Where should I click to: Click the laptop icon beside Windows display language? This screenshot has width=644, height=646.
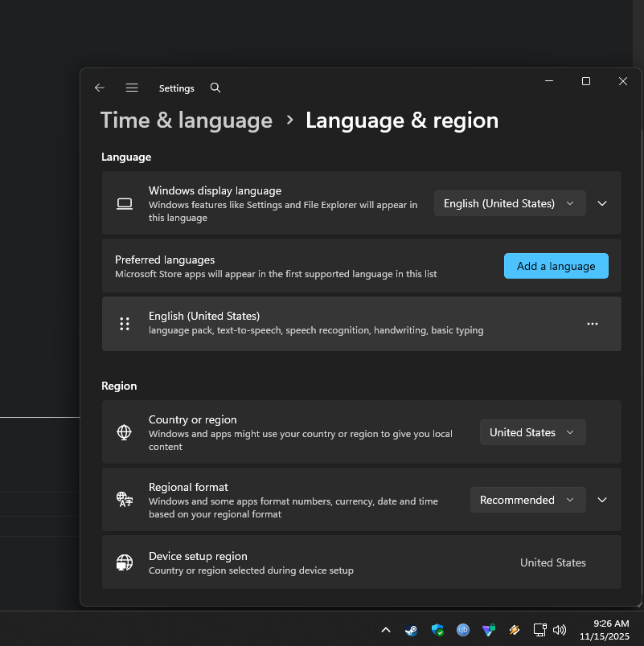click(x=124, y=203)
